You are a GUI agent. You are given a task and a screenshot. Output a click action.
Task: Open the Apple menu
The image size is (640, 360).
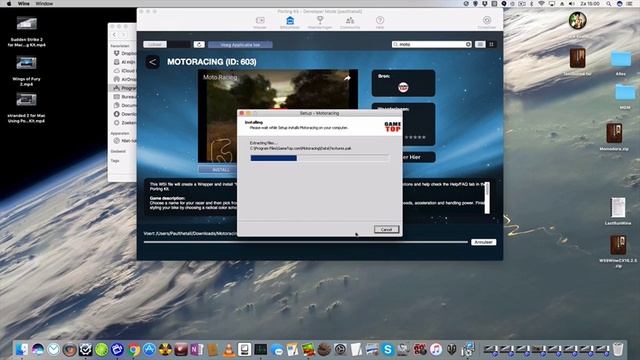point(9,3)
